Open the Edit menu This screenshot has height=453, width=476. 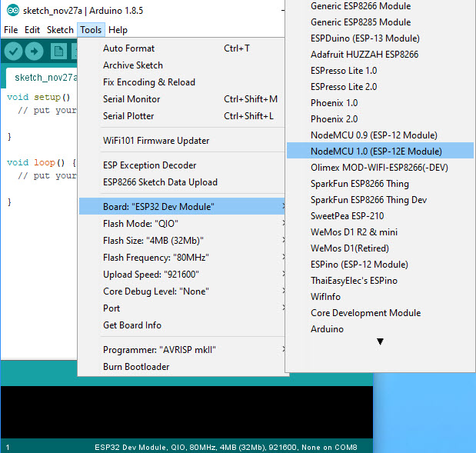click(32, 30)
